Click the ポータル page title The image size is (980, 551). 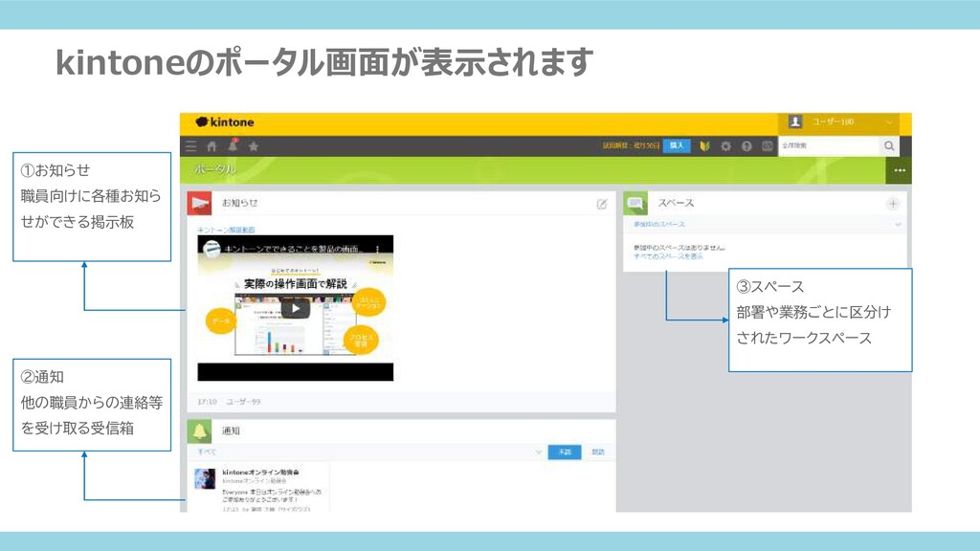coord(215,169)
